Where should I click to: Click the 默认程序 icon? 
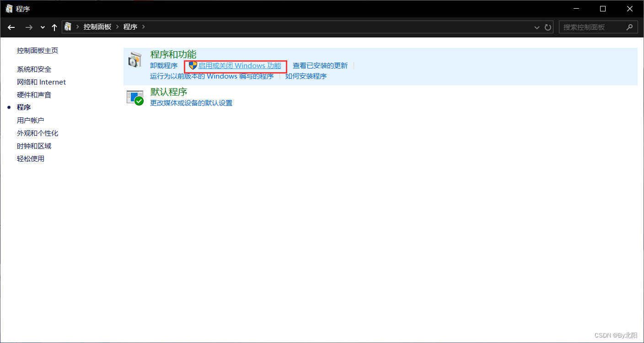click(135, 98)
